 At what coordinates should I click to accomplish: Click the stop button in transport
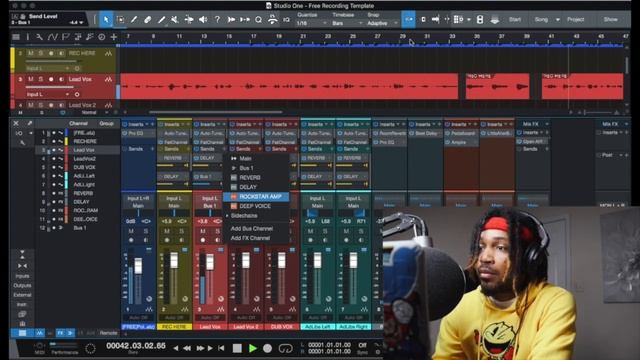[237, 348]
